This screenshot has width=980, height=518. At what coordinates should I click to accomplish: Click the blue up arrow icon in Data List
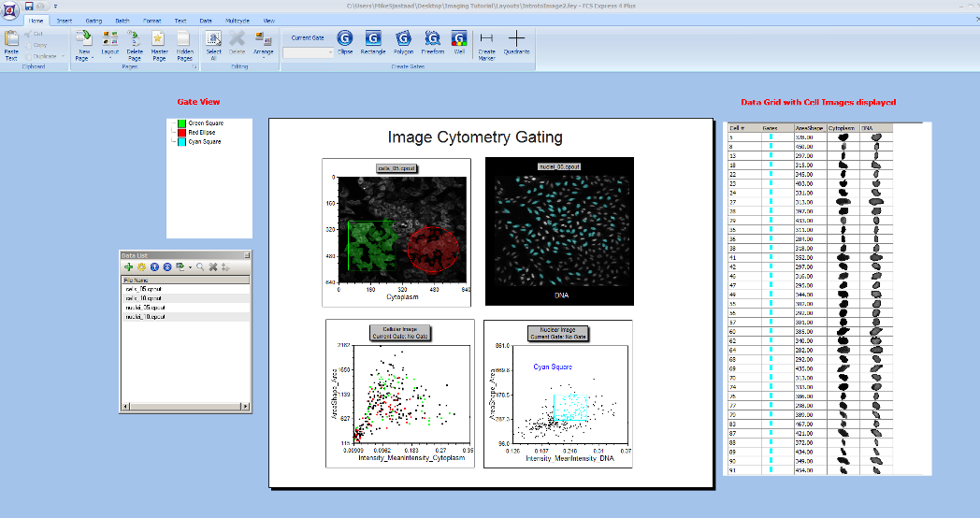(x=155, y=266)
